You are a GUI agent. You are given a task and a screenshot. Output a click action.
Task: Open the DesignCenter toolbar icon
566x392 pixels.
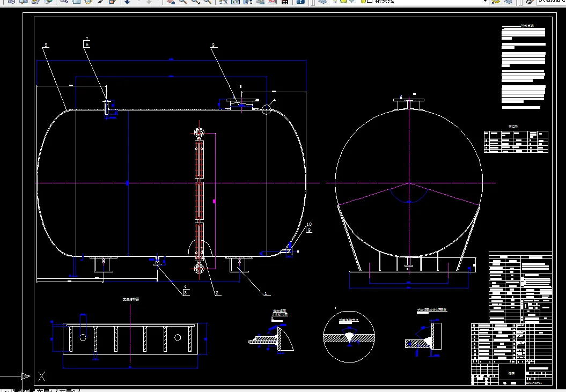click(x=236, y=2)
